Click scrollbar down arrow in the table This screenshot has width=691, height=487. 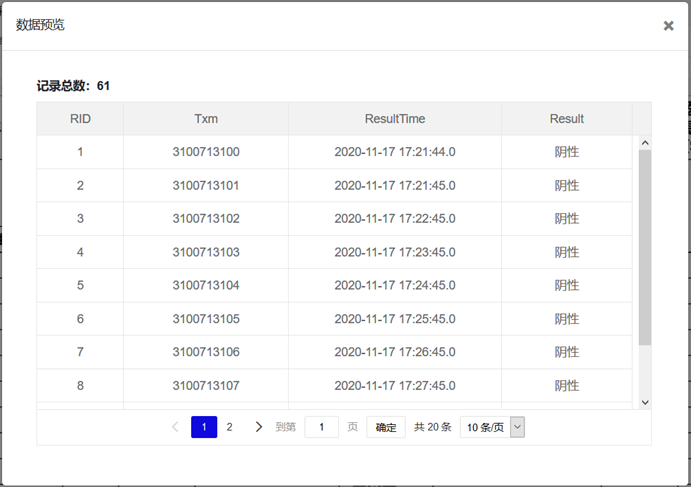click(645, 402)
